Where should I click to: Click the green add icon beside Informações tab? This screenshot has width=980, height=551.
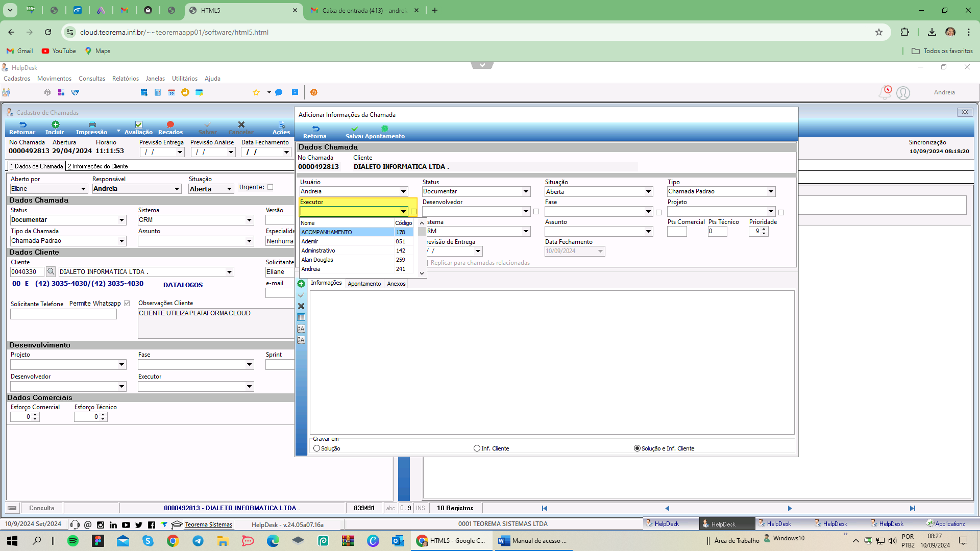[301, 284]
